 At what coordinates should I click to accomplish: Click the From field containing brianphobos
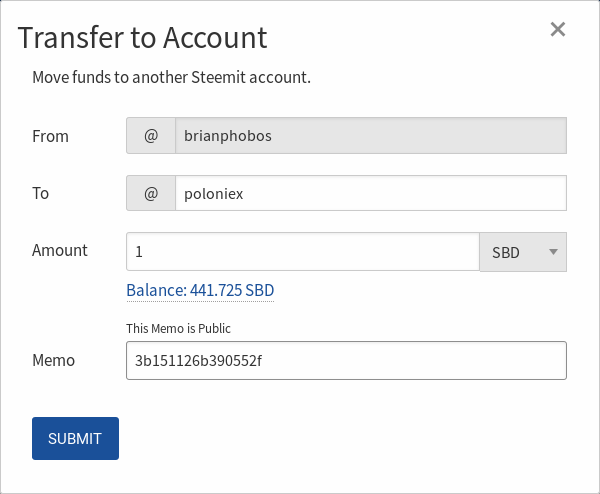pos(370,136)
